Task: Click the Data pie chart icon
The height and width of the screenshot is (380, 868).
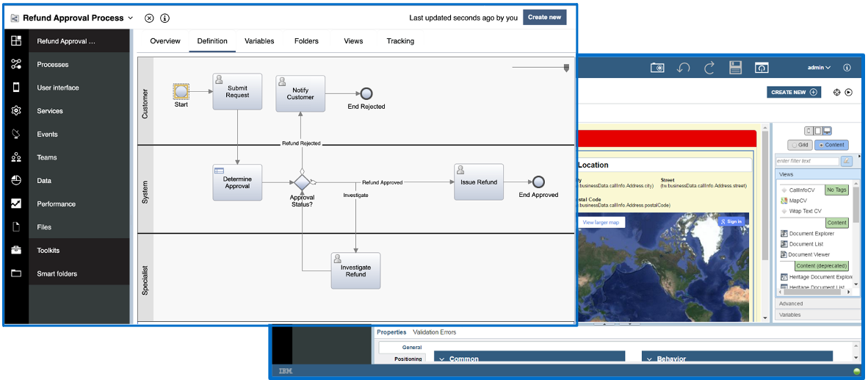Action: click(16, 181)
